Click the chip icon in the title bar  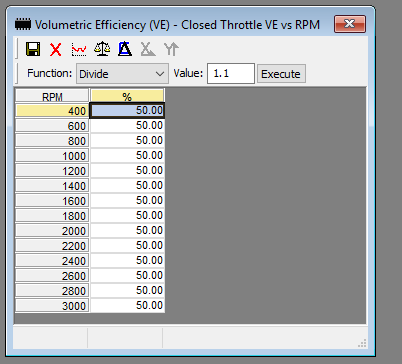click(x=23, y=24)
